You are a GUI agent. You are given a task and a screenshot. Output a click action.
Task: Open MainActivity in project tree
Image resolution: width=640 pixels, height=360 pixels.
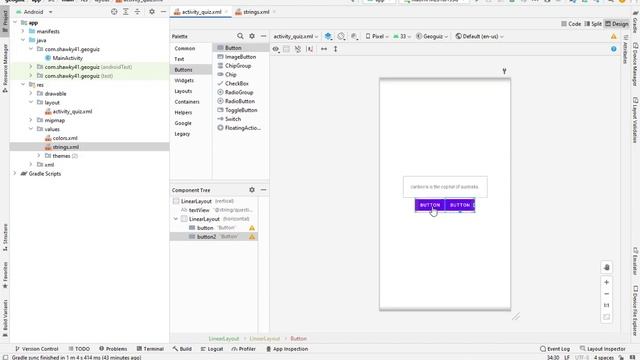pyautogui.click(x=67, y=58)
